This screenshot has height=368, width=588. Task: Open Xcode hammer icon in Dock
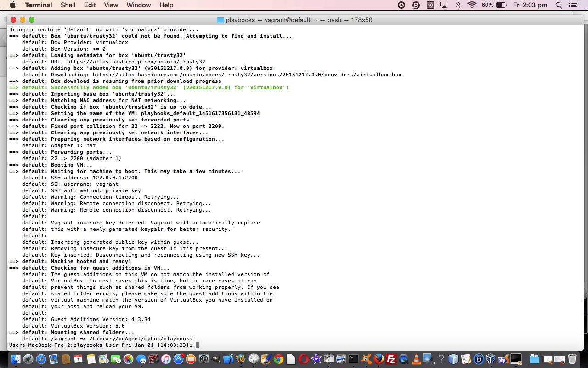coord(228,359)
